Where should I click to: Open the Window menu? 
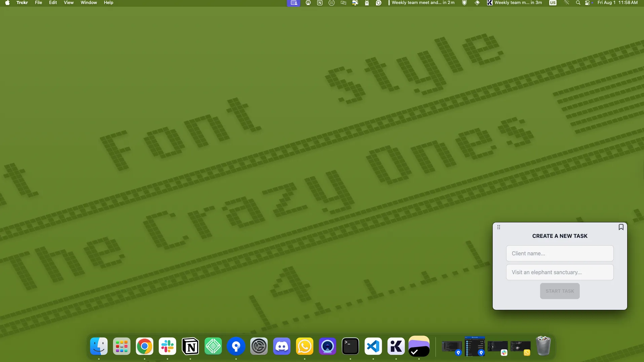pyautogui.click(x=89, y=3)
